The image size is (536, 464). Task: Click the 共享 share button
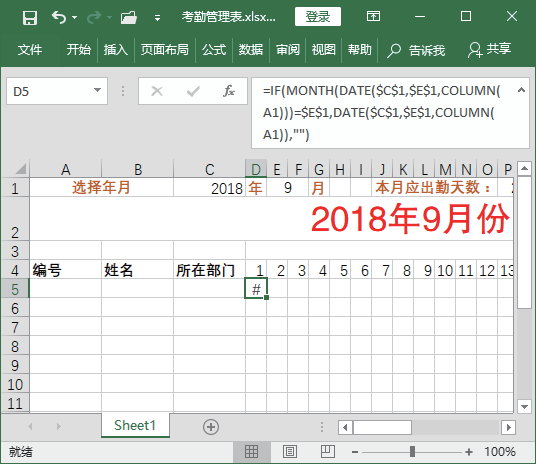(x=490, y=50)
